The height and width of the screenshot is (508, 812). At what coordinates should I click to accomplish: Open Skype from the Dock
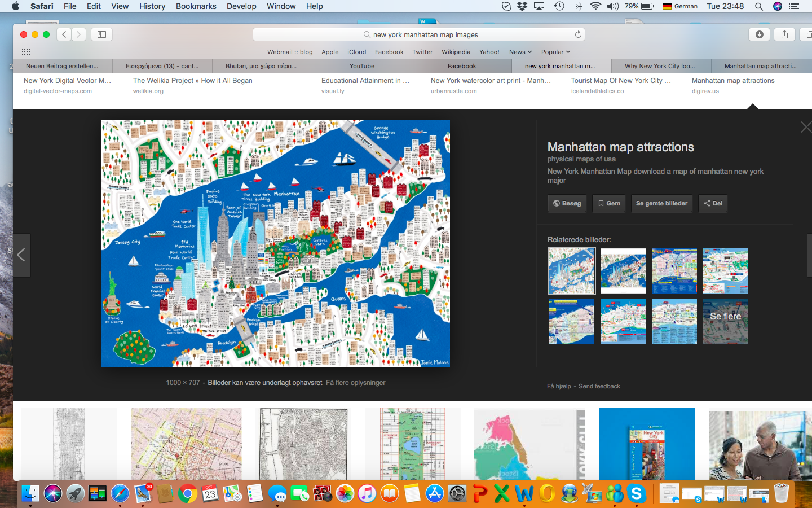(637, 494)
